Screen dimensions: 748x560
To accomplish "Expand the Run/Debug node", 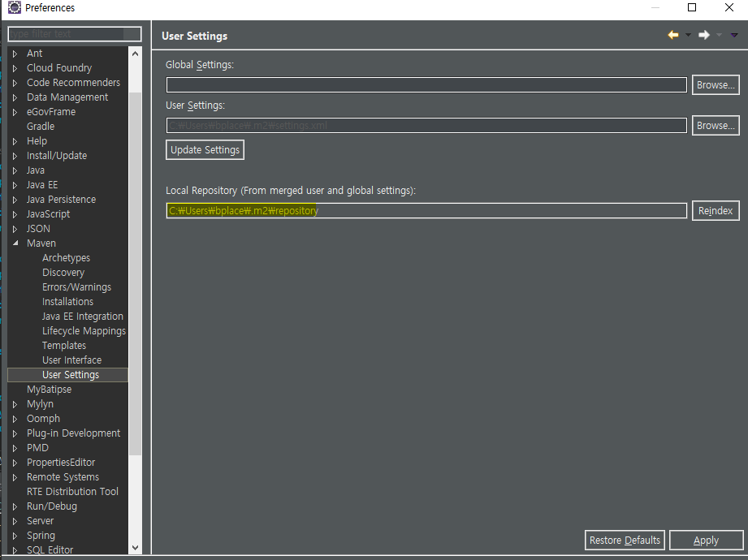I will tap(15, 506).
